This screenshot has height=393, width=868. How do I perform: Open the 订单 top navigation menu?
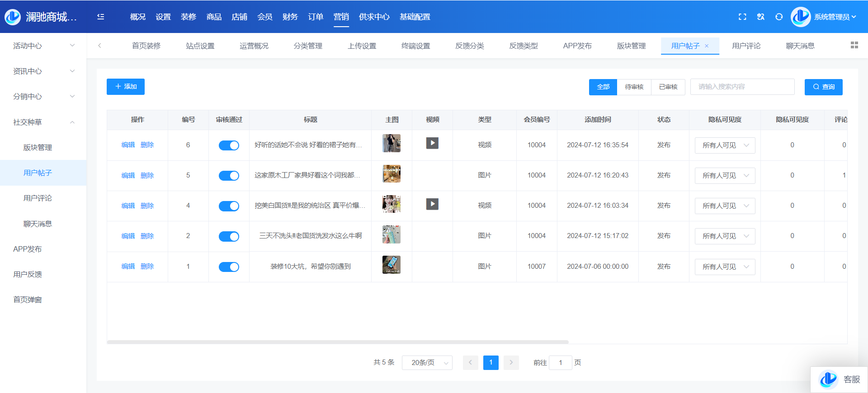coord(316,17)
